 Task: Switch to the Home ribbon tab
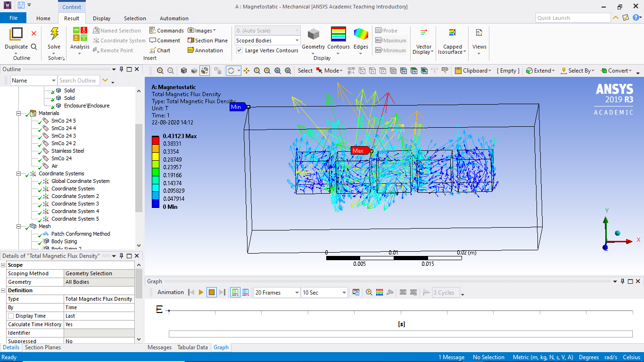coord(43,18)
